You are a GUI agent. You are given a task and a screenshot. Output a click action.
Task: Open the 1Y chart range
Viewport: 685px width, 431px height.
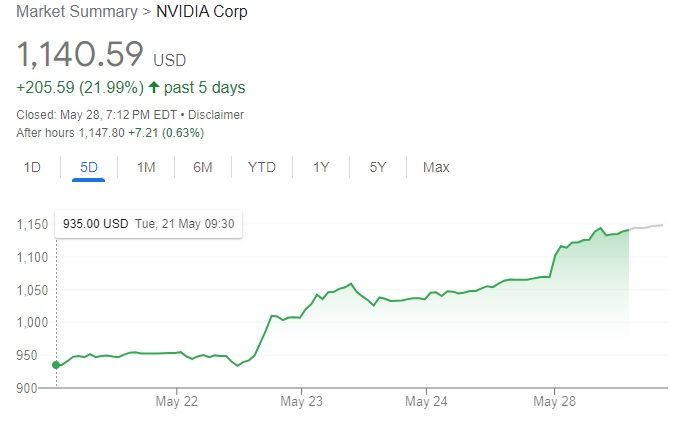click(x=321, y=167)
